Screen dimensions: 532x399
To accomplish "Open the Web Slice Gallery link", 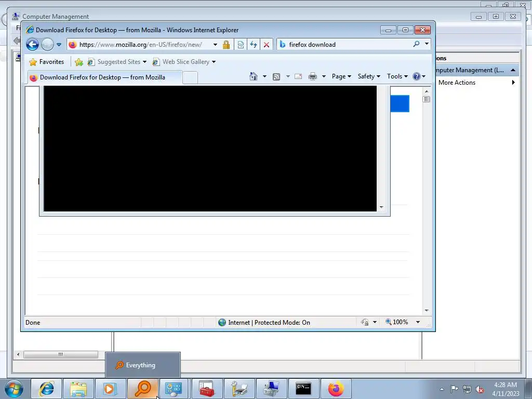I will pyautogui.click(x=183, y=62).
